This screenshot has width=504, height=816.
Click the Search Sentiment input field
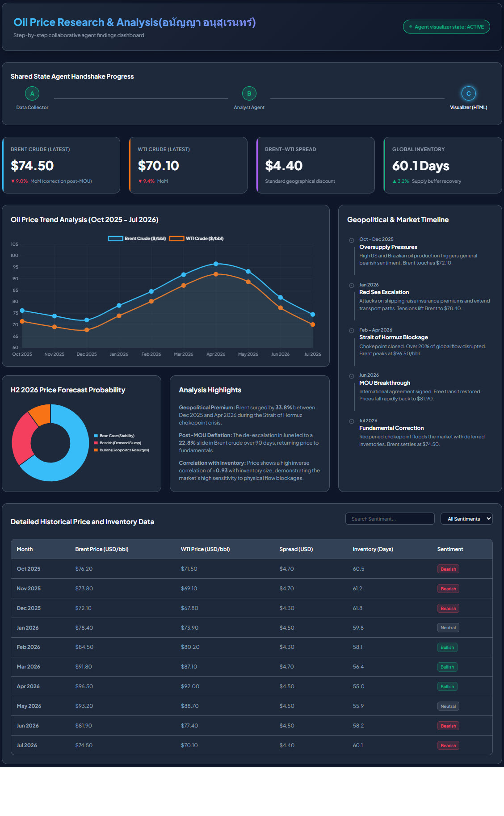(x=390, y=519)
